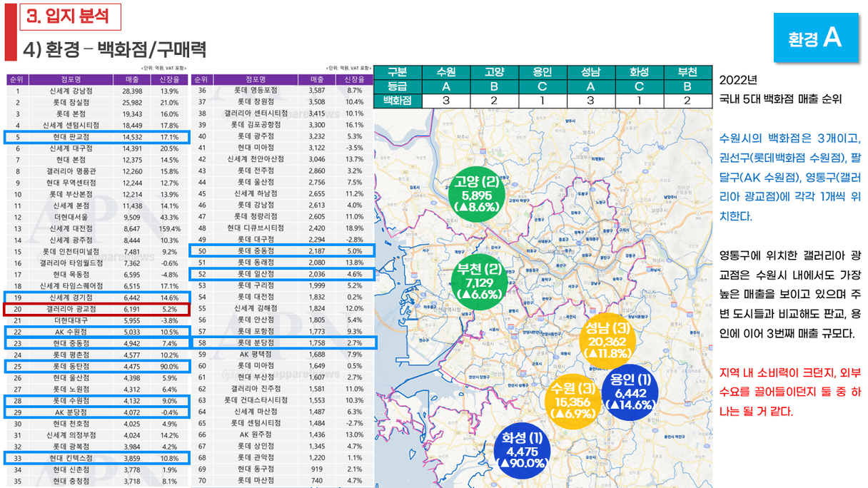
Task: Click the '백화점' row label in the grade table
Action: click(398, 100)
